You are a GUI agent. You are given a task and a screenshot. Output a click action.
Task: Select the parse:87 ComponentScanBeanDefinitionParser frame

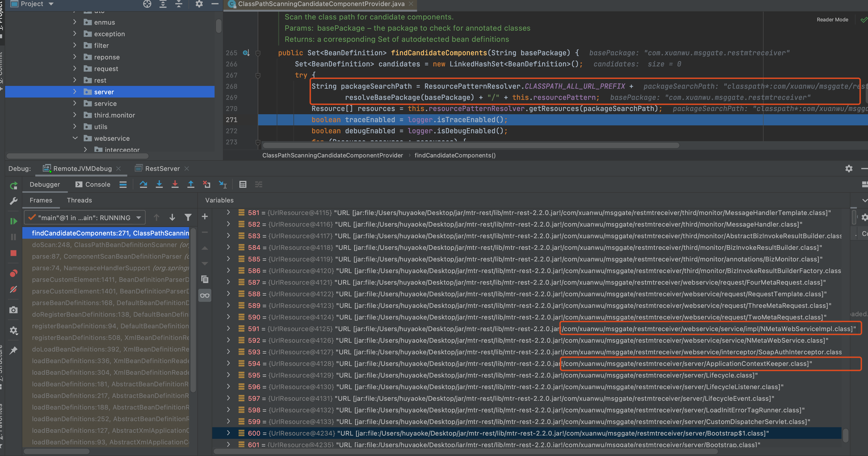[x=106, y=257]
